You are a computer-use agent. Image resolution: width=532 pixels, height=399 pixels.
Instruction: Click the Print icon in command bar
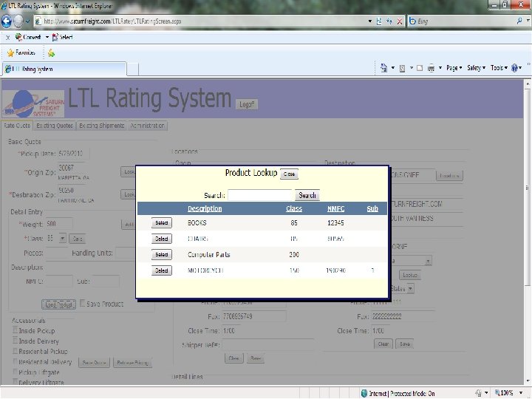pyautogui.click(x=432, y=68)
